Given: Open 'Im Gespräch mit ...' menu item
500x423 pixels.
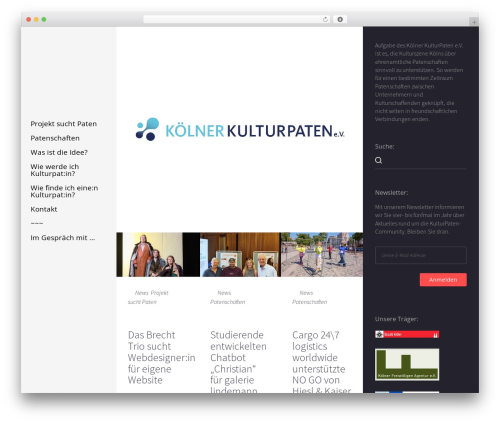Looking at the screenshot, I should (x=63, y=238).
